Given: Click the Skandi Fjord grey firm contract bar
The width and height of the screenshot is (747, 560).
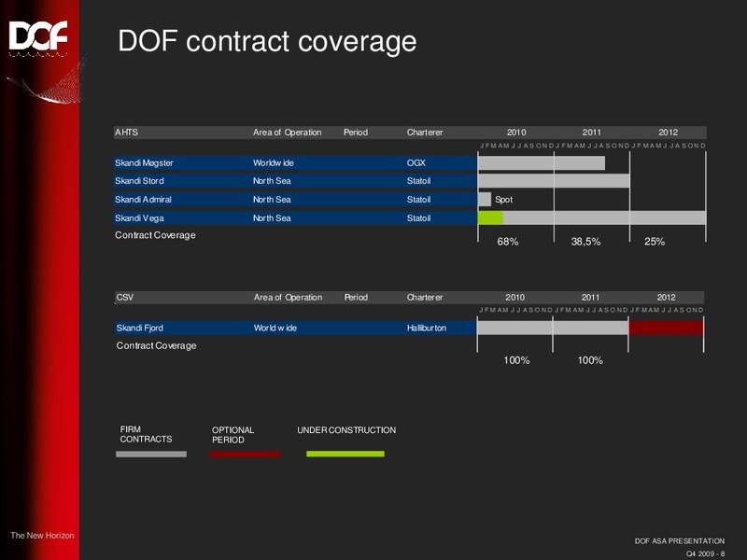Looking at the screenshot, I should click(553, 328).
